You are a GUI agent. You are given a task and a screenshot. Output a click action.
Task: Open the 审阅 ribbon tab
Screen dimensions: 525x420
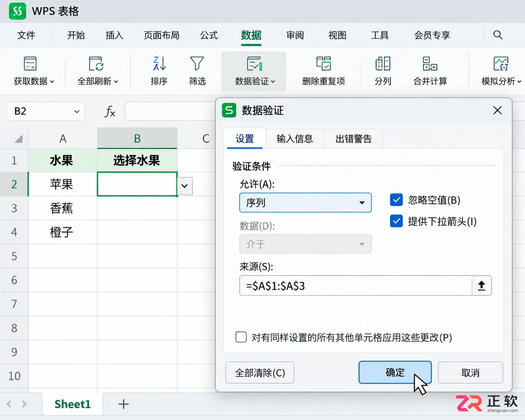coord(295,35)
